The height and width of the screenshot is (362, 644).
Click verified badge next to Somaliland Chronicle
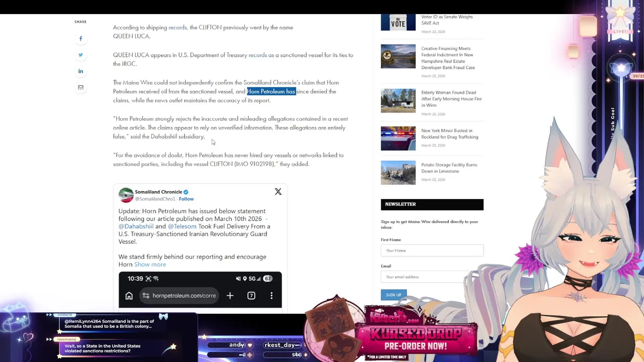tap(186, 192)
